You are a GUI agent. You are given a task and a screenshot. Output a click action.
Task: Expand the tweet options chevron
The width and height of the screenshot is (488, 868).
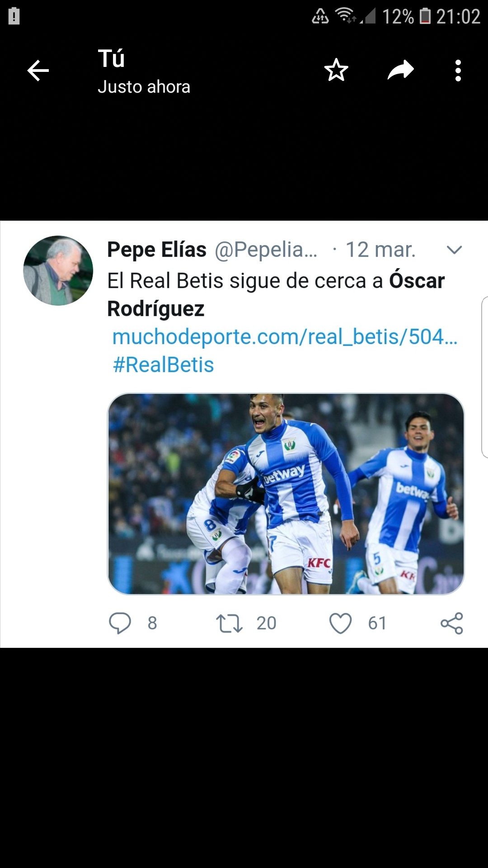[x=454, y=250]
